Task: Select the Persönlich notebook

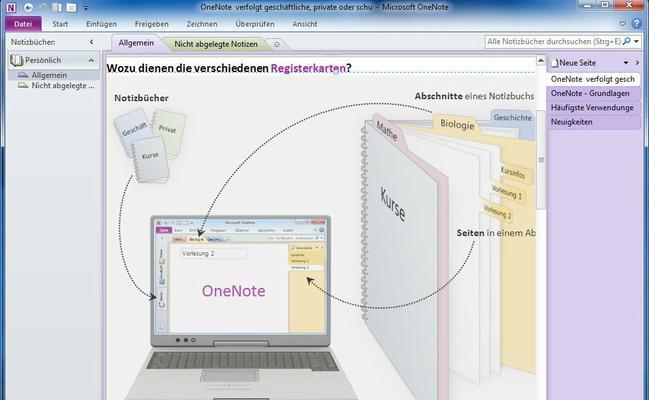Action: pyautogui.click(x=54, y=60)
